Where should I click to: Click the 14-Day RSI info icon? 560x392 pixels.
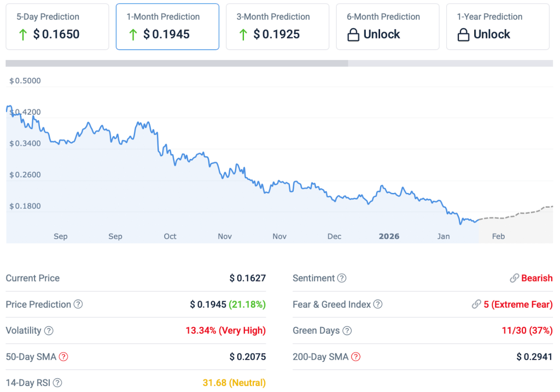pos(57,383)
